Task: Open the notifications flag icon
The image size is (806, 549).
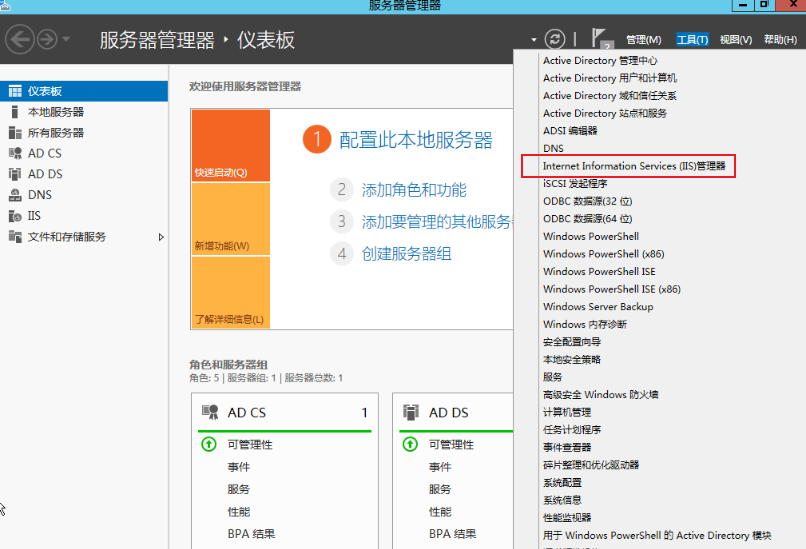Action: 600,39
